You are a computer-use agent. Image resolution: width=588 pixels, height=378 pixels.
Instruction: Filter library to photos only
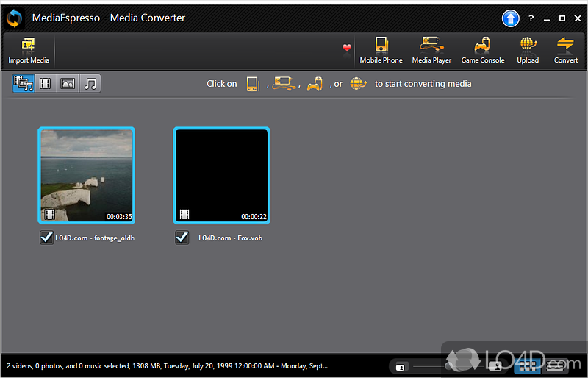tap(68, 83)
